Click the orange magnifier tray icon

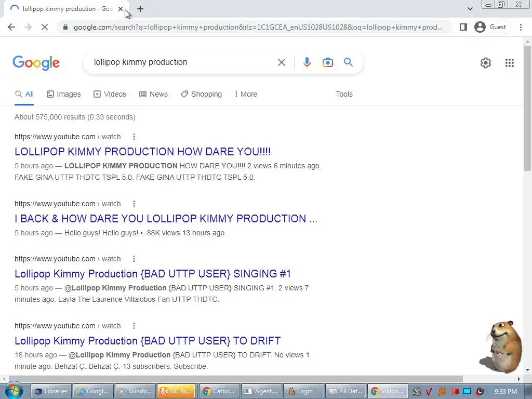coord(442,392)
